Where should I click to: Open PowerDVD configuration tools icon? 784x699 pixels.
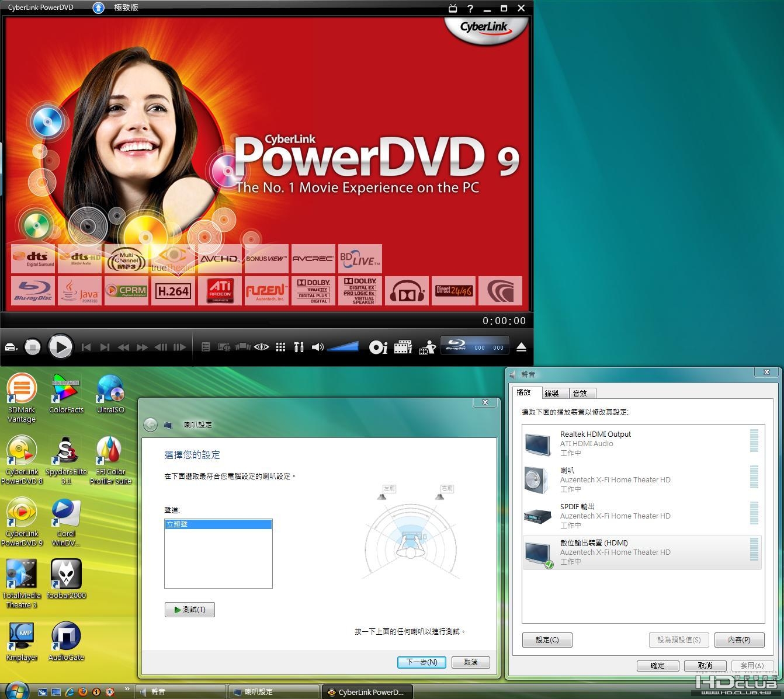[299, 347]
